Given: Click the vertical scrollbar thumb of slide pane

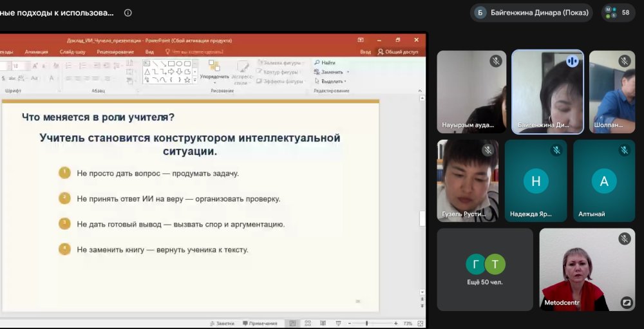Looking at the screenshot, I should [422, 218].
